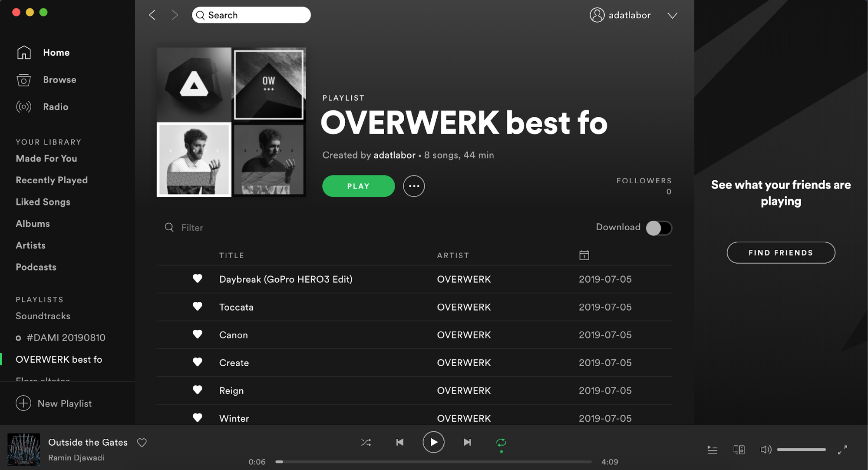Unlike the Toccata heart
Screen dimensions: 868x470
[x=198, y=307]
